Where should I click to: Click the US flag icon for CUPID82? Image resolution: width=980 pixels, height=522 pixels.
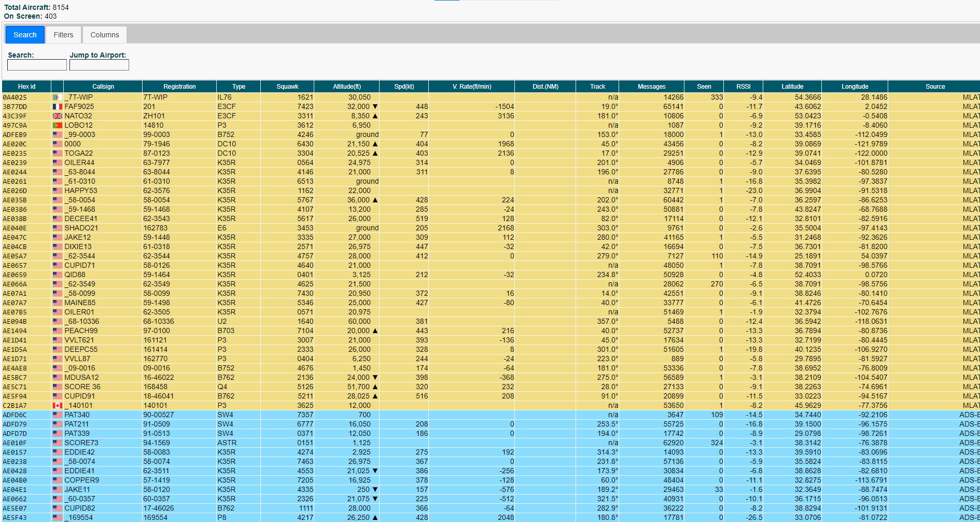point(57,509)
